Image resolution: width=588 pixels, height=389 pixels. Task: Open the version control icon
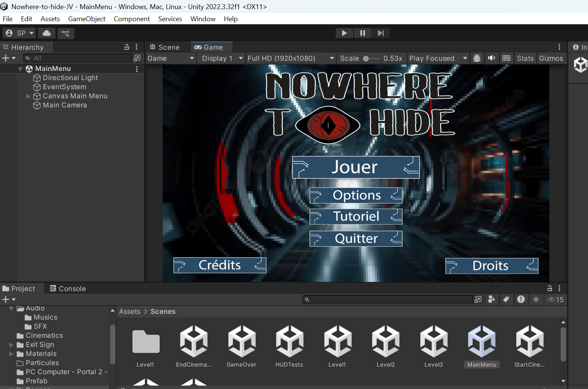pyautogui.click(x=66, y=33)
